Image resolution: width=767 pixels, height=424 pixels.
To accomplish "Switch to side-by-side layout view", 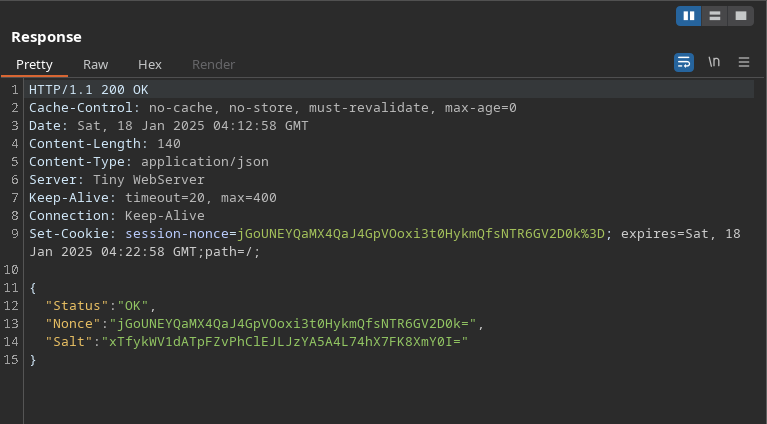I will [689, 15].
